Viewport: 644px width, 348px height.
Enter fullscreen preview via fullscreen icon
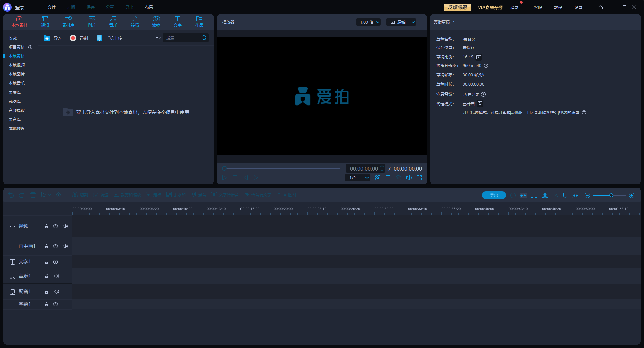[419, 178]
